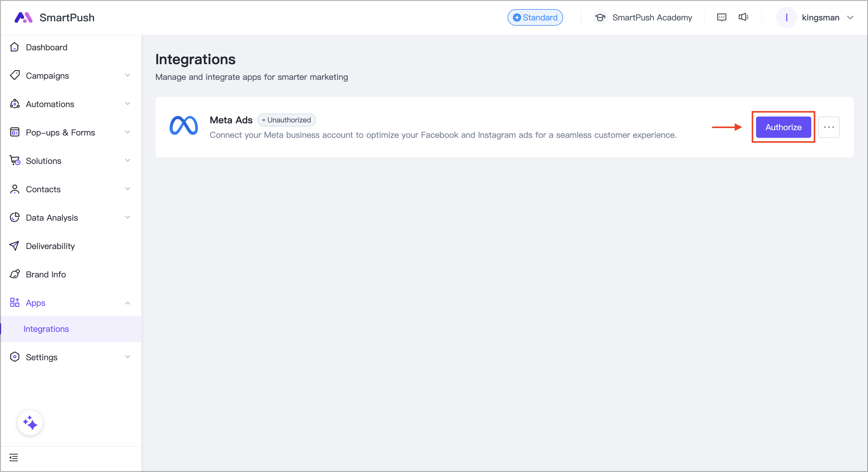868x472 pixels.
Task: Click the Deliverability paper plane icon
Action: [14, 246]
